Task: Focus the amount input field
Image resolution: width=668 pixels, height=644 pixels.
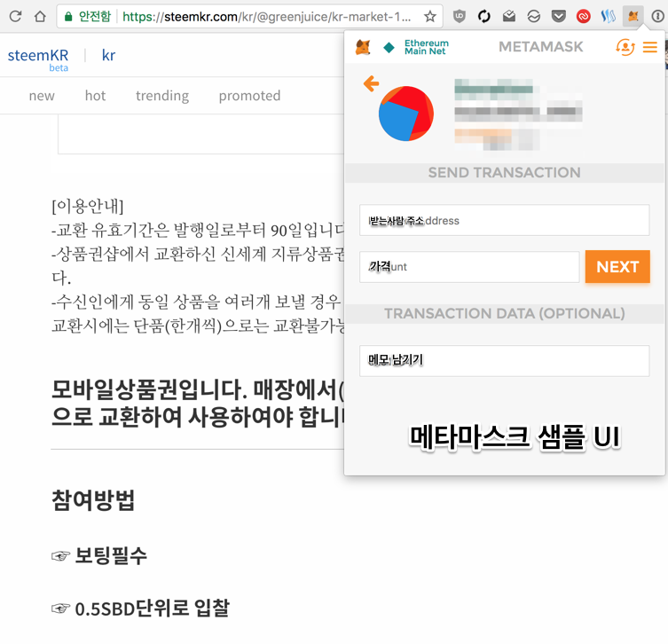Action: (469, 267)
